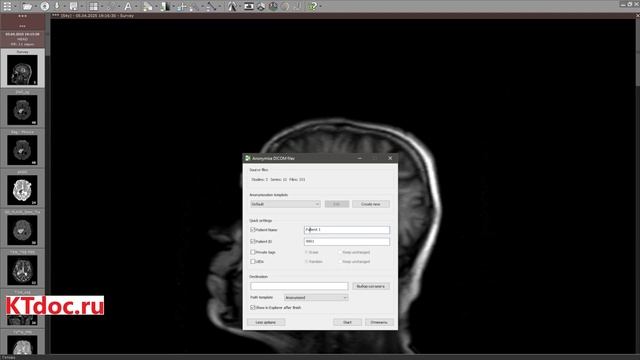Click the PACS download arrow icon
The image size is (640, 360).
(57, 6)
